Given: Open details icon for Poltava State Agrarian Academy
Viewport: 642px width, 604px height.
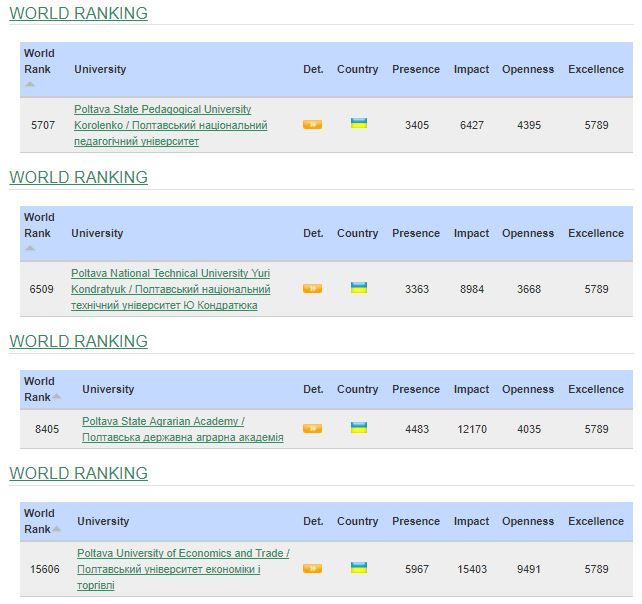Looking at the screenshot, I should [312, 429].
